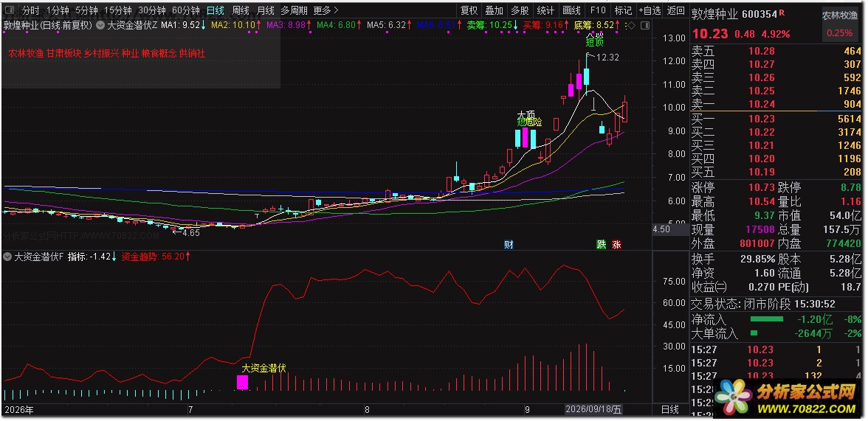Switch to the 60分钟 period tab
868x421 pixels.
[x=186, y=10]
